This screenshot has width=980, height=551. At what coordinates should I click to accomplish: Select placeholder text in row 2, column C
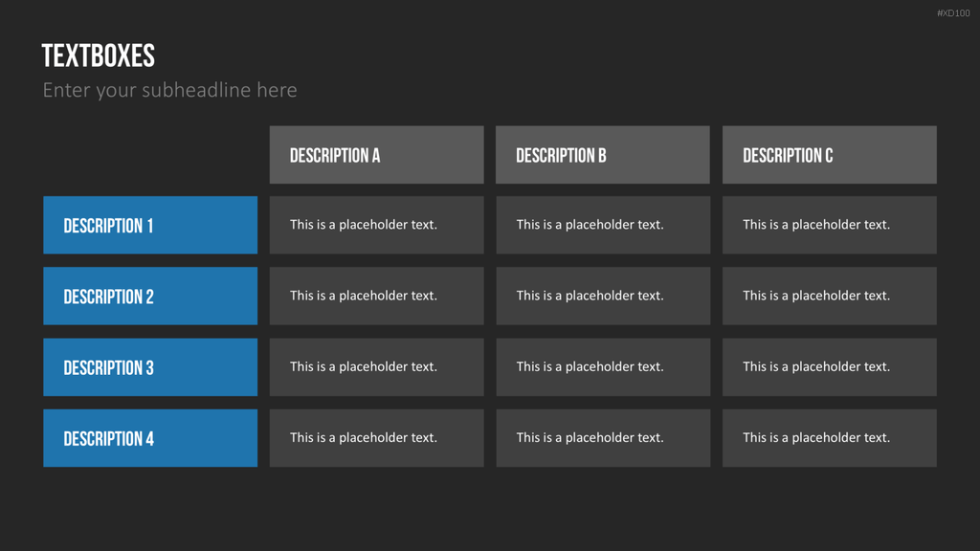pyautogui.click(x=815, y=296)
